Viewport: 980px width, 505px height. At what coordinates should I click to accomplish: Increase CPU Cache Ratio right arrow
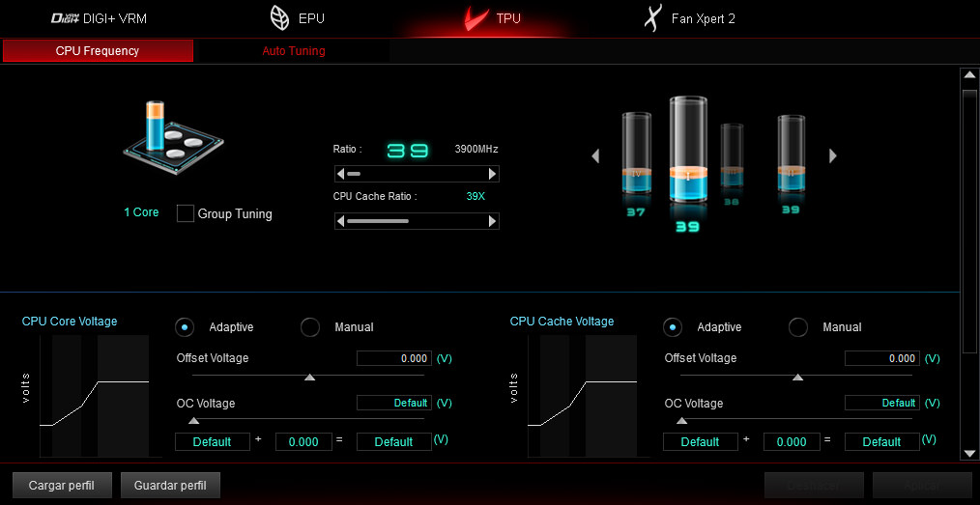[x=493, y=221]
